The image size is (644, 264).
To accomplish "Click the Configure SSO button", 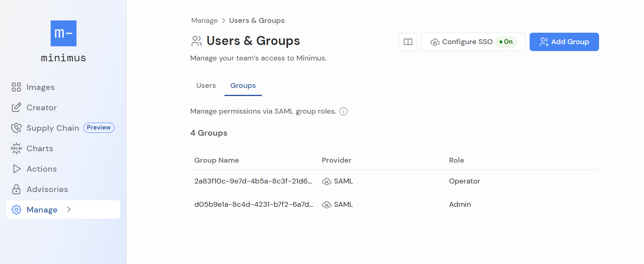I will coord(473,42).
